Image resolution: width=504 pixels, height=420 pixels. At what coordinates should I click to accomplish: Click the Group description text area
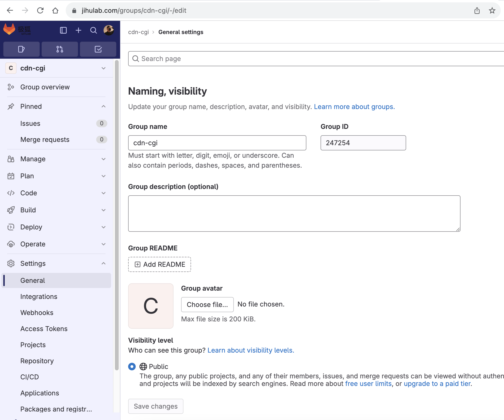point(294,214)
